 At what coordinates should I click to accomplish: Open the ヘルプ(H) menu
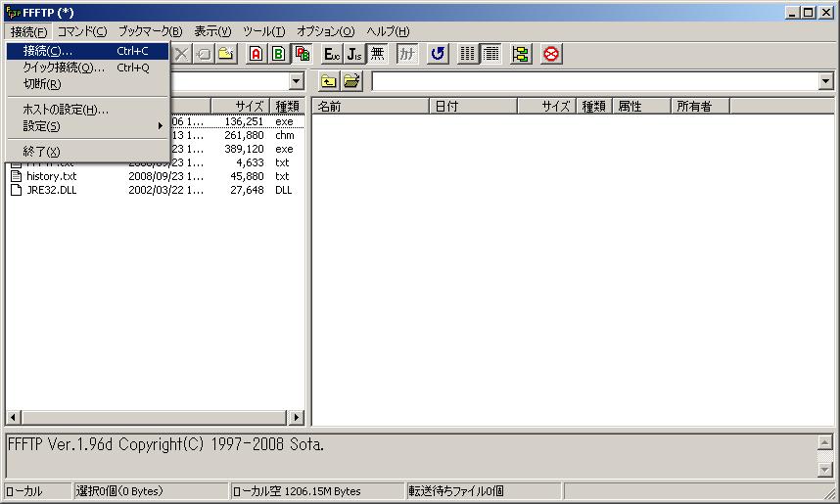click(x=388, y=31)
